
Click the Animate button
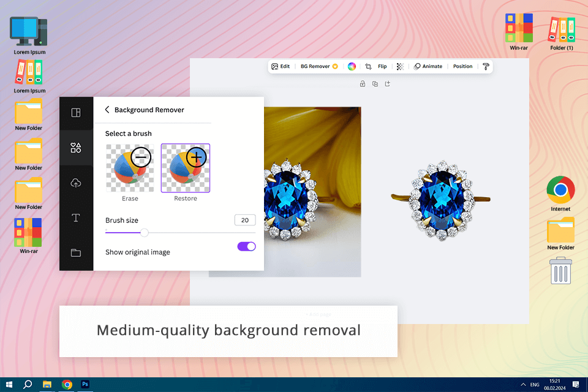pyautogui.click(x=428, y=66)
